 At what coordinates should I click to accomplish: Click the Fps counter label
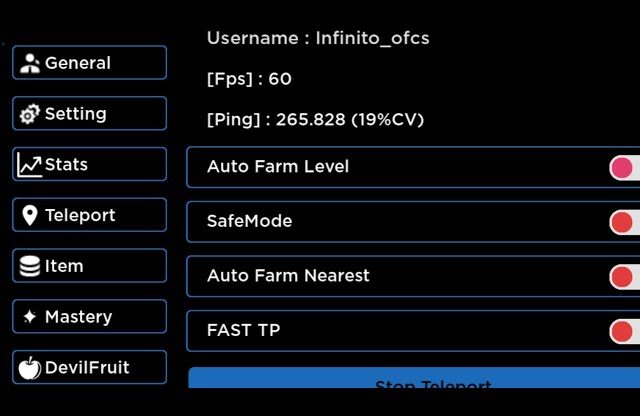click(249, 79)
